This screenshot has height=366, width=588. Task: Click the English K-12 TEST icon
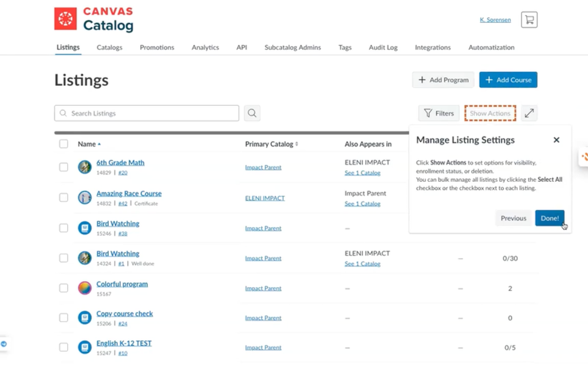pos(85,348)
